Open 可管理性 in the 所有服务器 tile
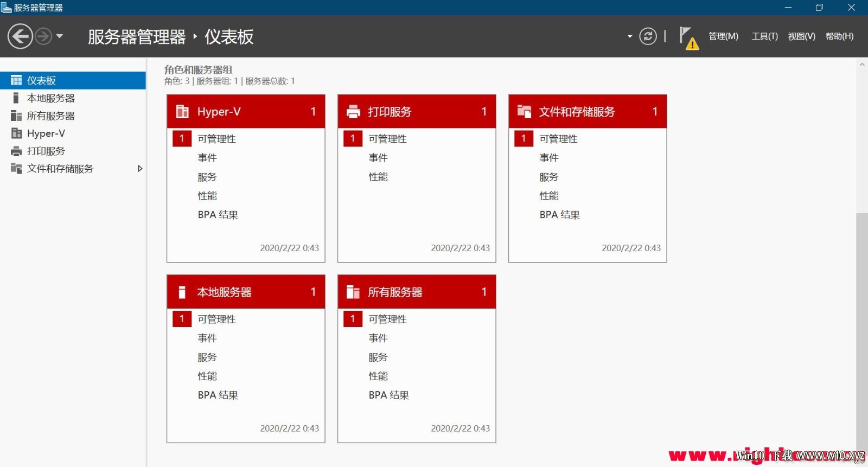 (x=387, y=319)
